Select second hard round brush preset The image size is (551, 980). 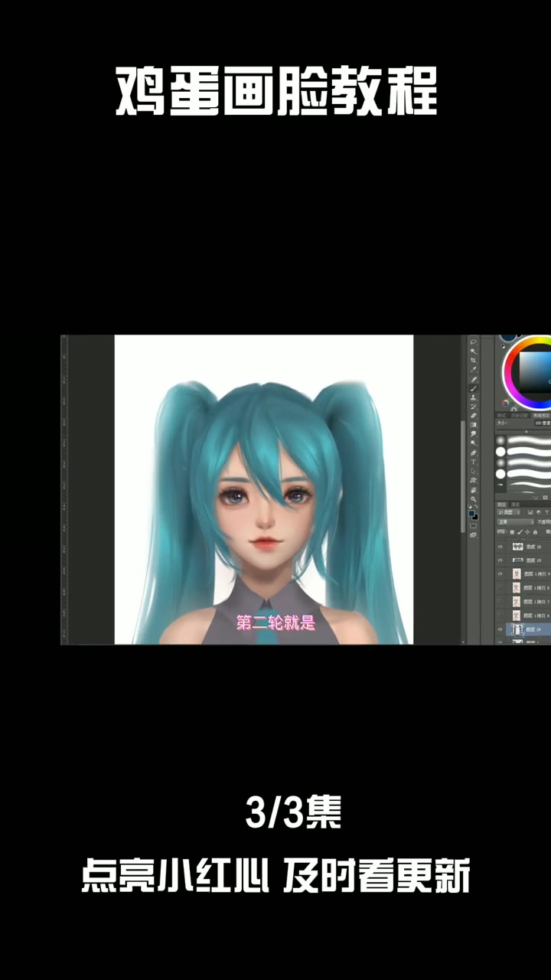500,452
